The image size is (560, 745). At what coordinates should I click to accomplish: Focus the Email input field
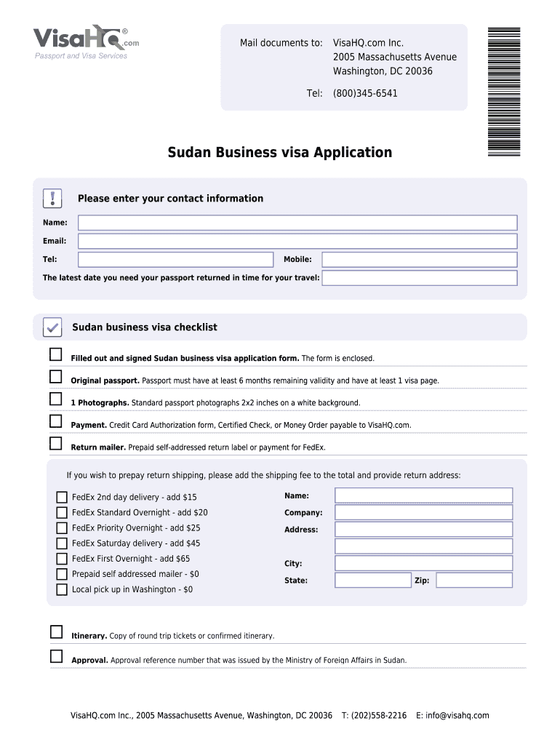(x=297, y=241)
